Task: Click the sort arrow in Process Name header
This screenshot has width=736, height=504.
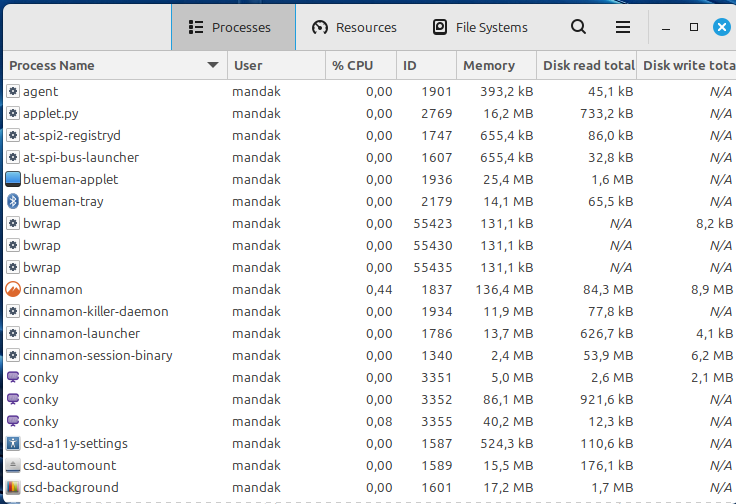Action: pos(213,65)
